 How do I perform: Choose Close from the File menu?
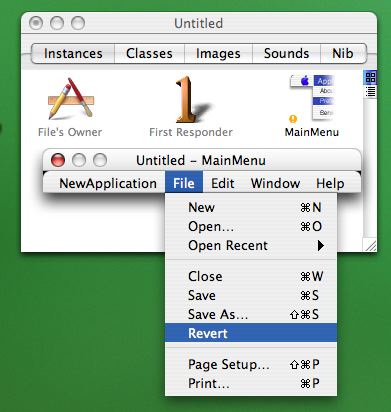pyautogui.click(x=251, y=276)
